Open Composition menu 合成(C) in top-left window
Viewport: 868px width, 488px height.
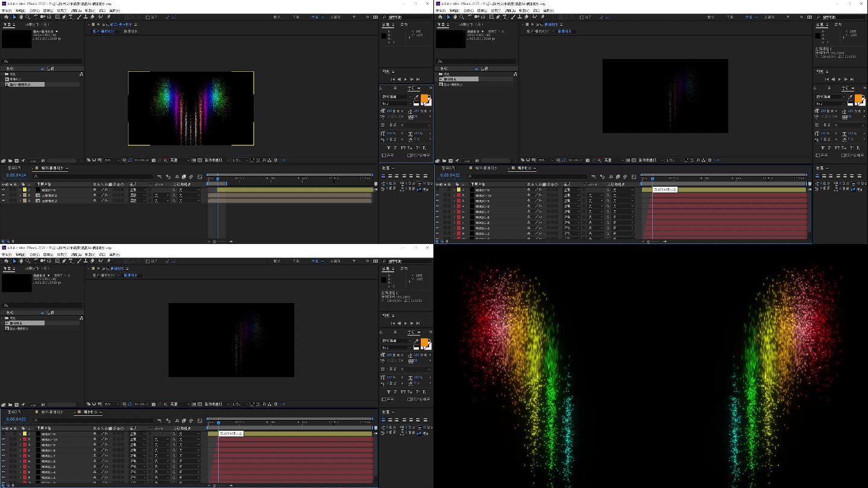pyautogui.click(x=34, y=10)
